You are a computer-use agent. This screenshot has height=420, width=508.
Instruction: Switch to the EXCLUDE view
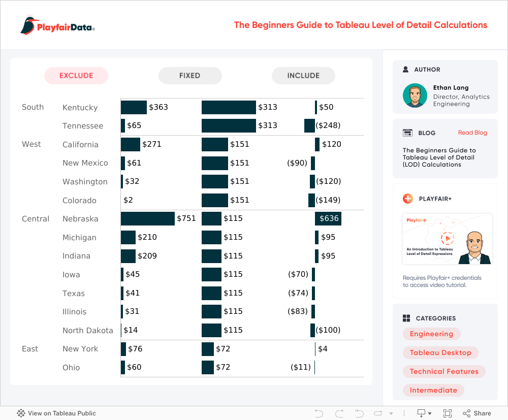pyautogui.click(x=76, y=76)
